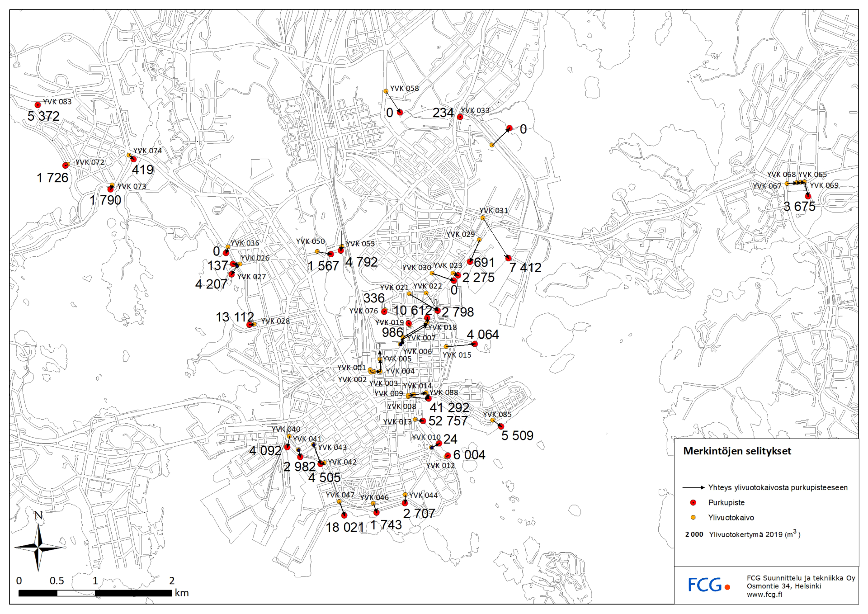
Task: Click the YVK 028 well label
Action: tap(275, 321)
